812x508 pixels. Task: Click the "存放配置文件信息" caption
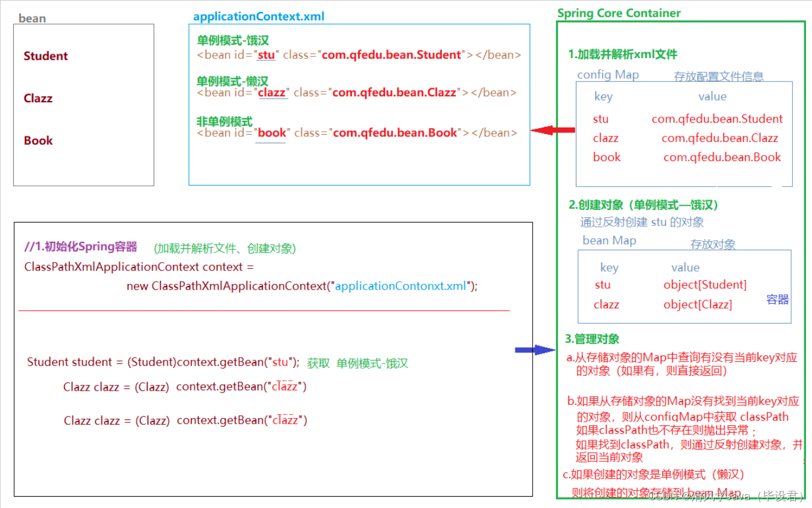719,77
